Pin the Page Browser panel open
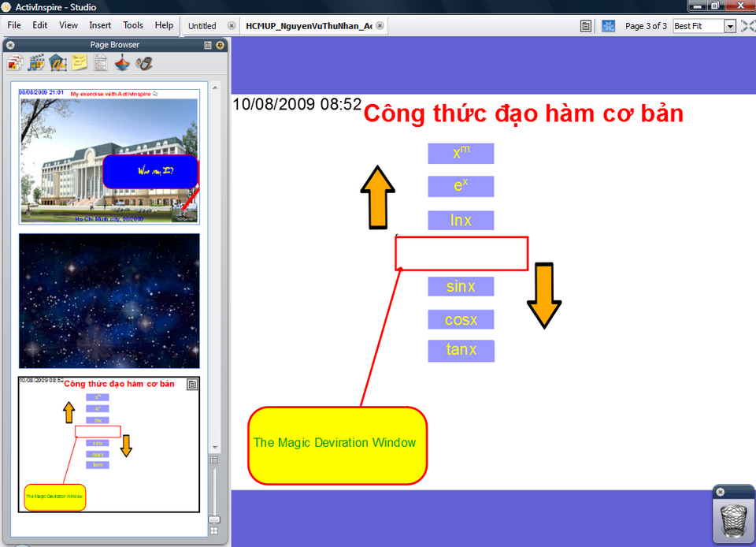The height and width of the screenshot is (547, 756). (x=220, y=45)
